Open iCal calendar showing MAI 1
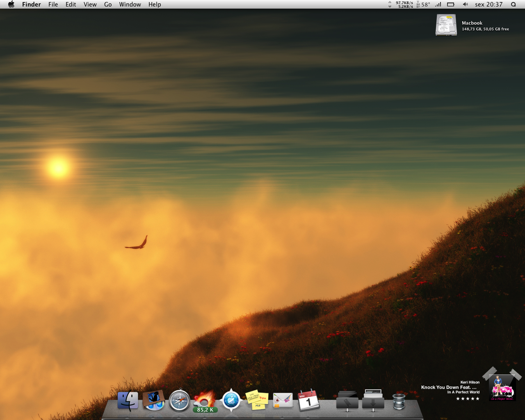The image size is (525, 420). [x=308, y=400]
